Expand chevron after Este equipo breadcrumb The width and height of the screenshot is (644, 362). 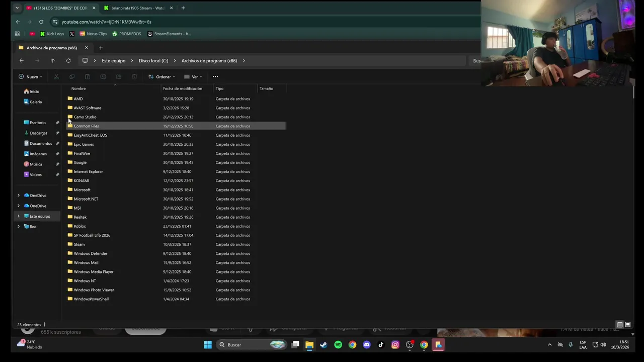pyautogui.click(x=132, y=61)
